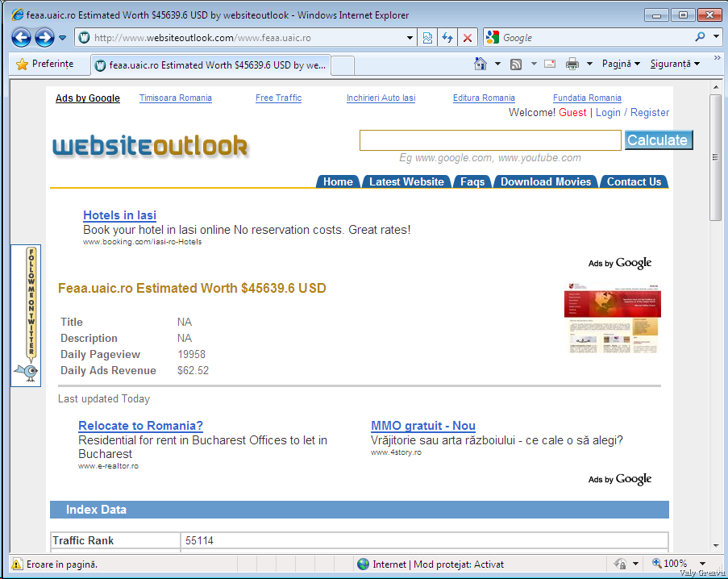Open the Siguranță dropdown menu
This screenshot has height=579, width=728.
tap(675, 64)
